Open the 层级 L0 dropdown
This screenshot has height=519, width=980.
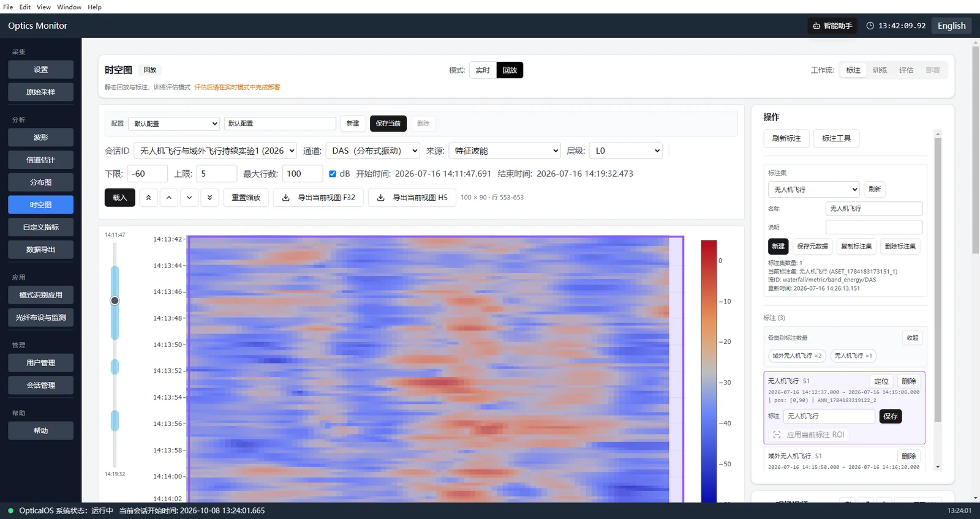coord(625,151)
